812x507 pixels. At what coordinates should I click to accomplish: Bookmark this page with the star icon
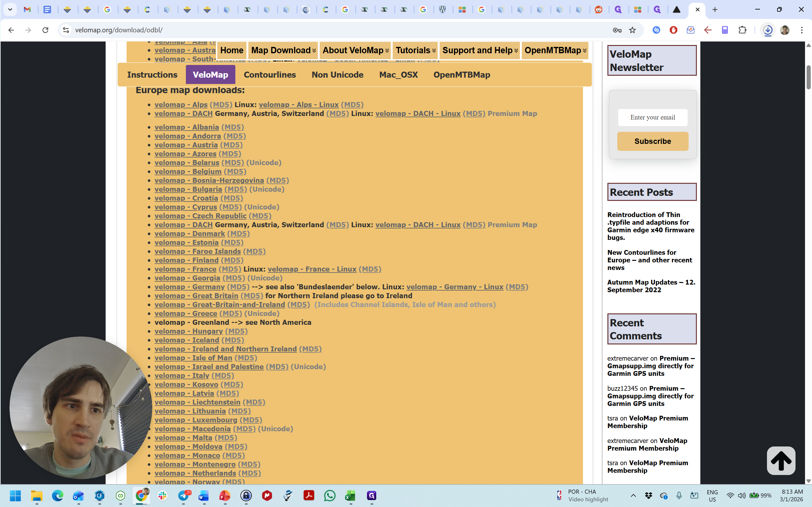pyautogui.click(x=632, y=30)
